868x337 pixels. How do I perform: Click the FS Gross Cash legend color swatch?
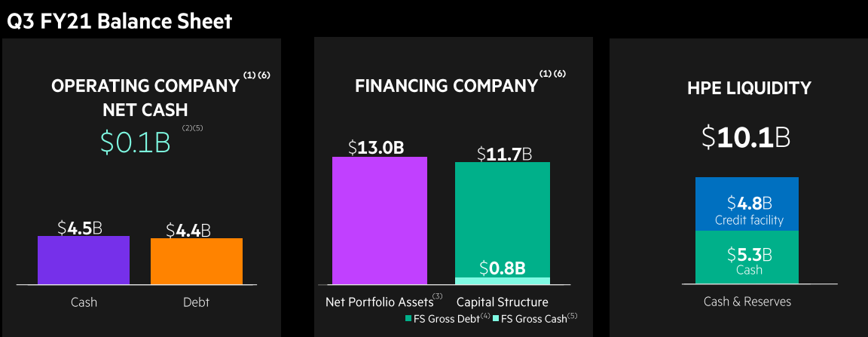coord(496,319)
